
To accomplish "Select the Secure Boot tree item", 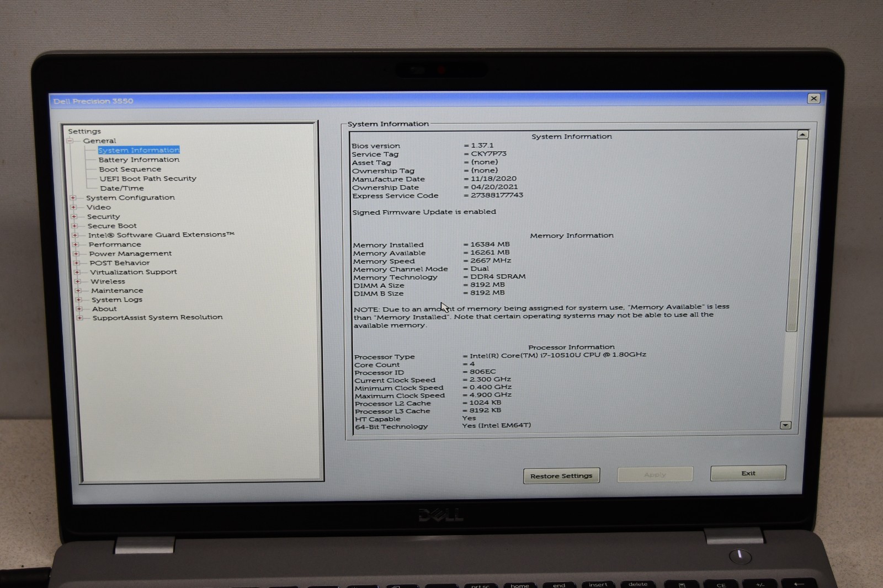I will pos(112,226).
